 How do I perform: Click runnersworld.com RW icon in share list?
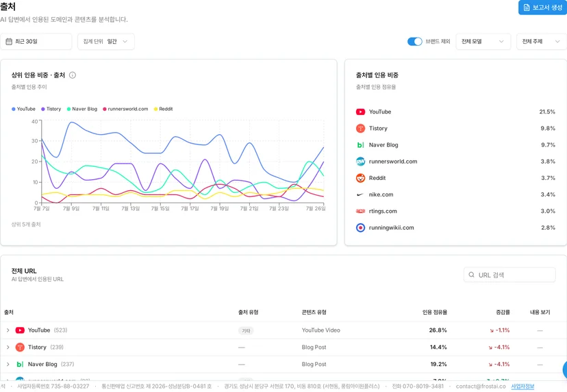pos(360,161)
